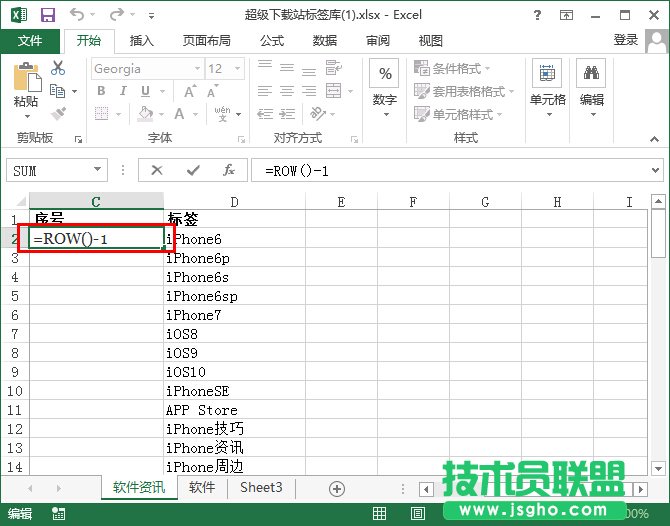This screenshot has height=526, width=670.
Task: Increase font size with larger A
Action: [x=189, y=91]
